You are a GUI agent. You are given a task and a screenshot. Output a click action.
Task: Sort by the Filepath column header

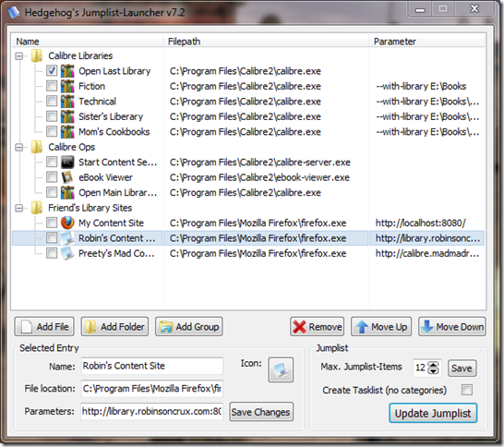tap(266, 42)
